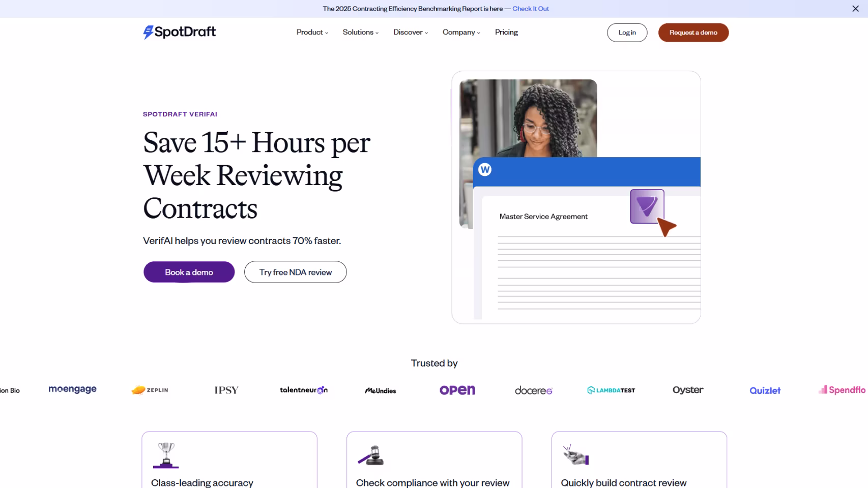Click VerifAI helps you review contracts text

click(x=242, y=240)
